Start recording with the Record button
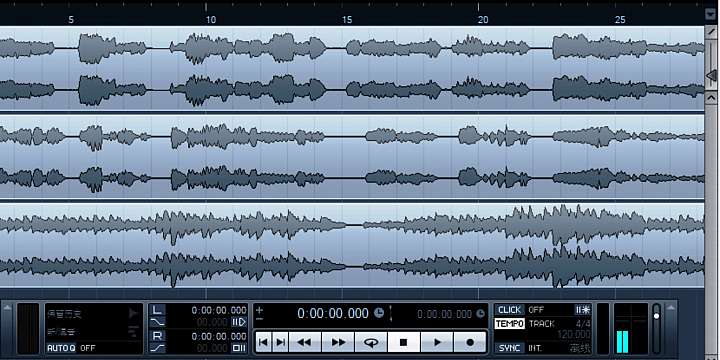Image resolution: width=720 pixels, height=360 pixels. pyautogui.click(x=470, y=342)
